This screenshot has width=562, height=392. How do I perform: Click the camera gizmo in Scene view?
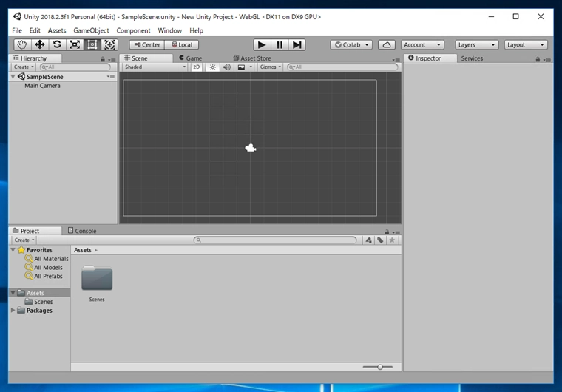pos(251,148)
